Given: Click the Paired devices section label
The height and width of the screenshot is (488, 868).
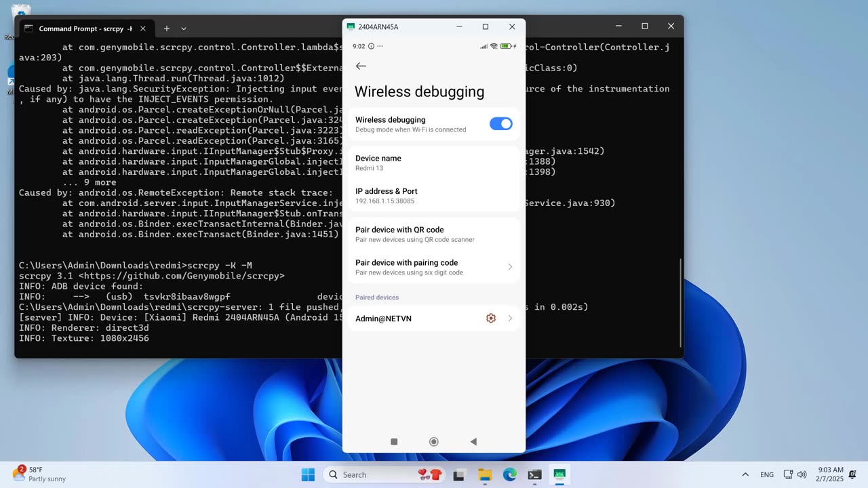Looking at the screenshot, I should 377,298.
